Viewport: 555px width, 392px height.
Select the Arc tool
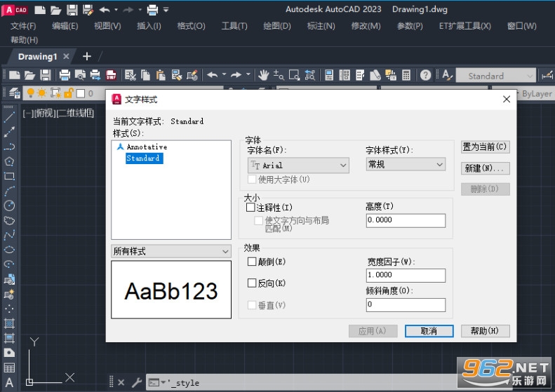9,191
